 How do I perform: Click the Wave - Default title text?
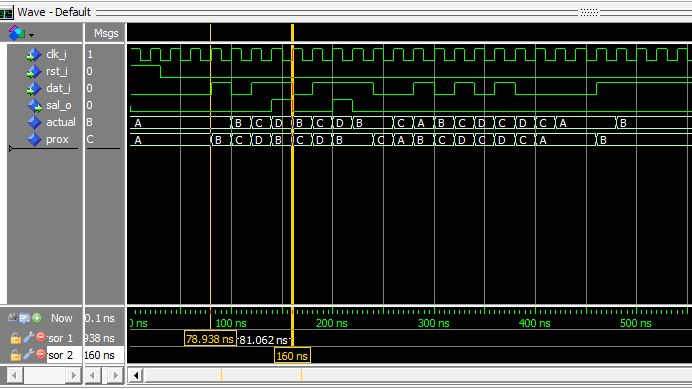54,12
